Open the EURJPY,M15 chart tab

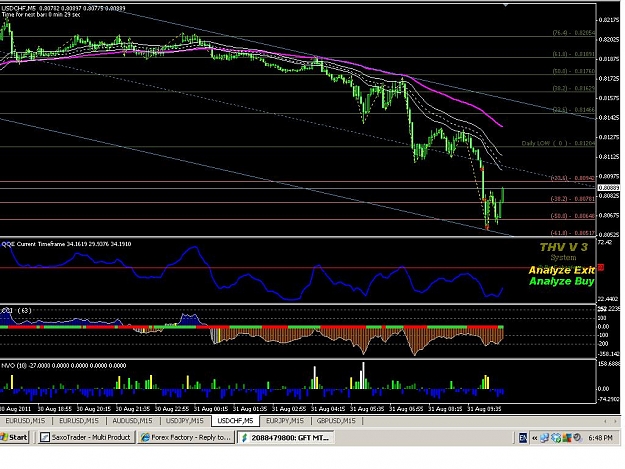point(285,421)
